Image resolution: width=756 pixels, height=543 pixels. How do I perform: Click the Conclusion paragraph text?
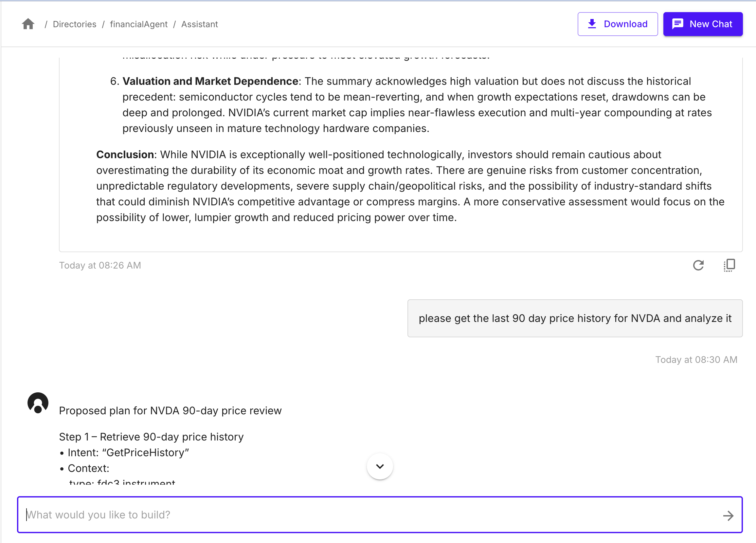click(410, 186)
